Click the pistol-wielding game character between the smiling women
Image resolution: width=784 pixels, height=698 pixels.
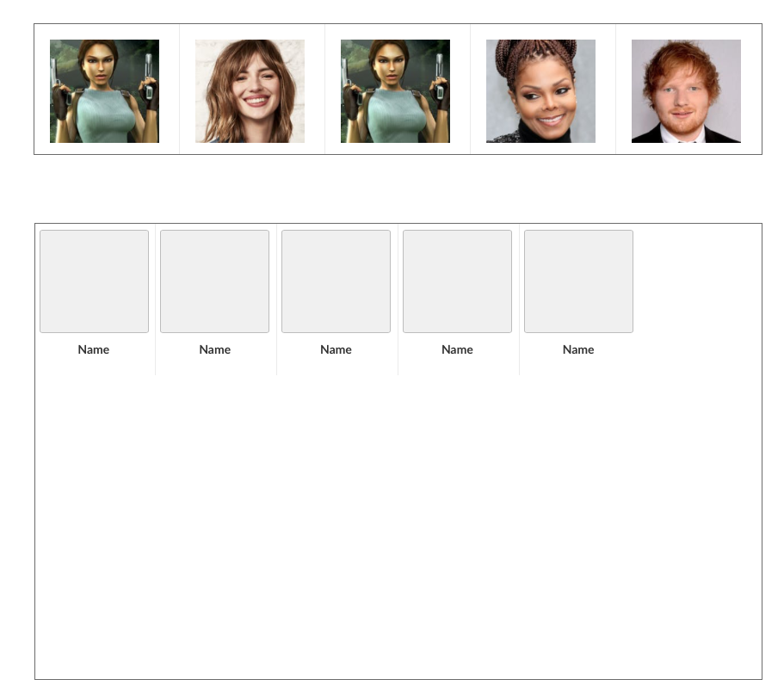pyautogui.click(x=395, y=91)
